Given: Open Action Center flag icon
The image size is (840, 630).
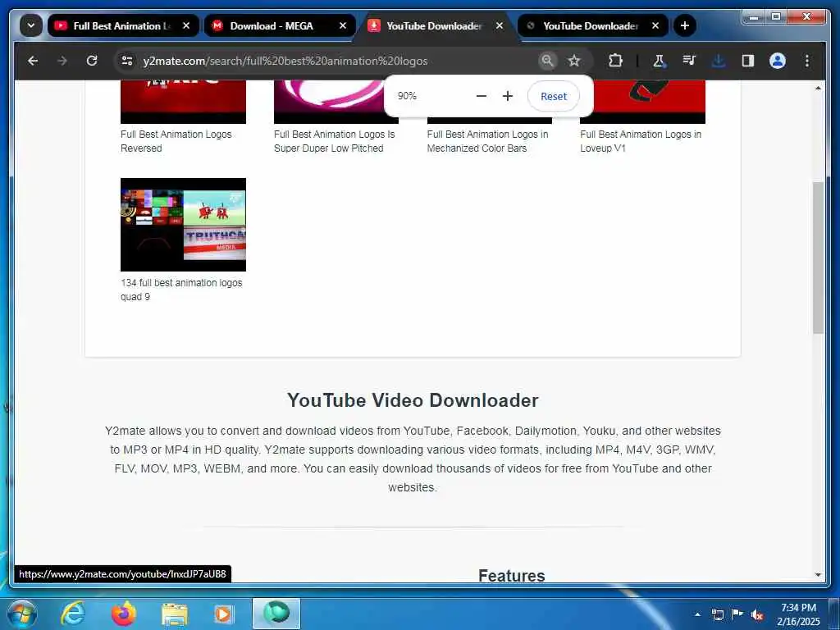Looking at the screenshot, I should tap(737, 614).
